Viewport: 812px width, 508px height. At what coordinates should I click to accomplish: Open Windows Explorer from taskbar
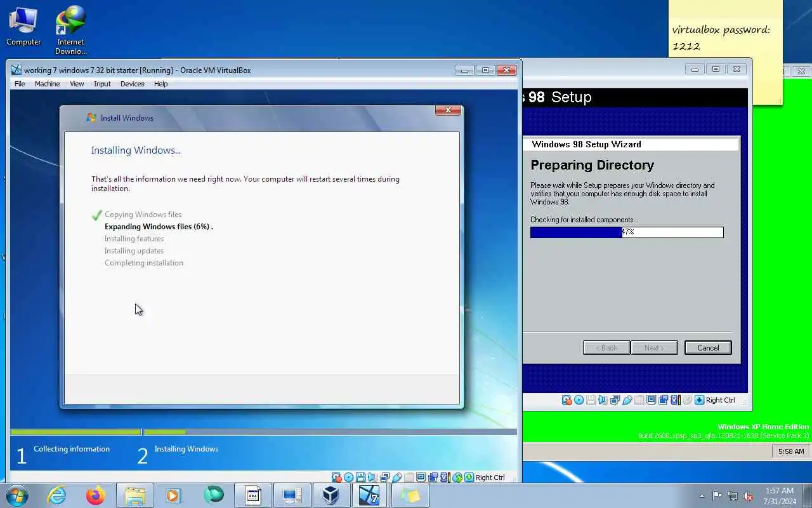click(134, 495)
